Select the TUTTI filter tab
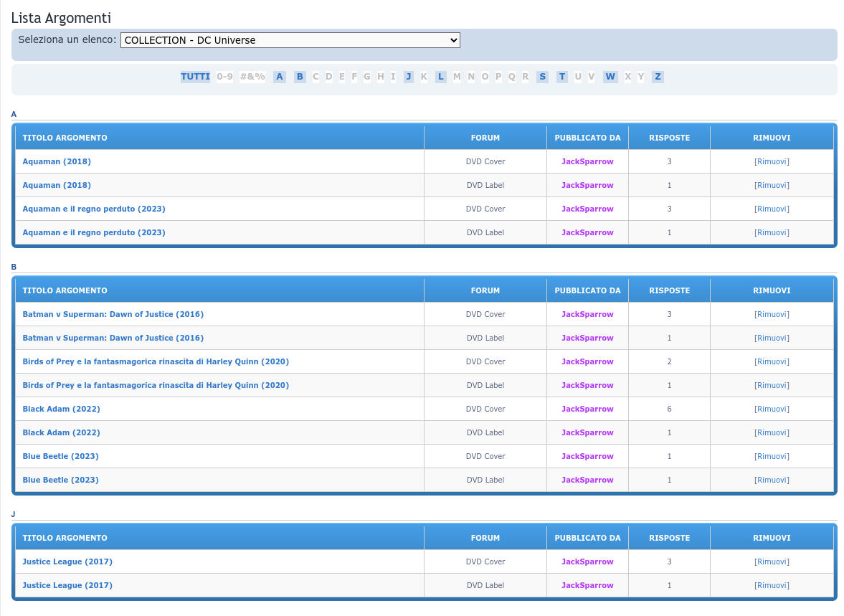The image size is (844, 616). point(195,77)
